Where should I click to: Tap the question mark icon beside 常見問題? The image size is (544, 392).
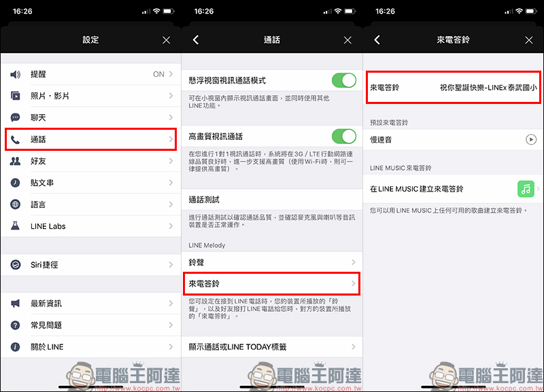pyautogui.click(x=15, y=325)
